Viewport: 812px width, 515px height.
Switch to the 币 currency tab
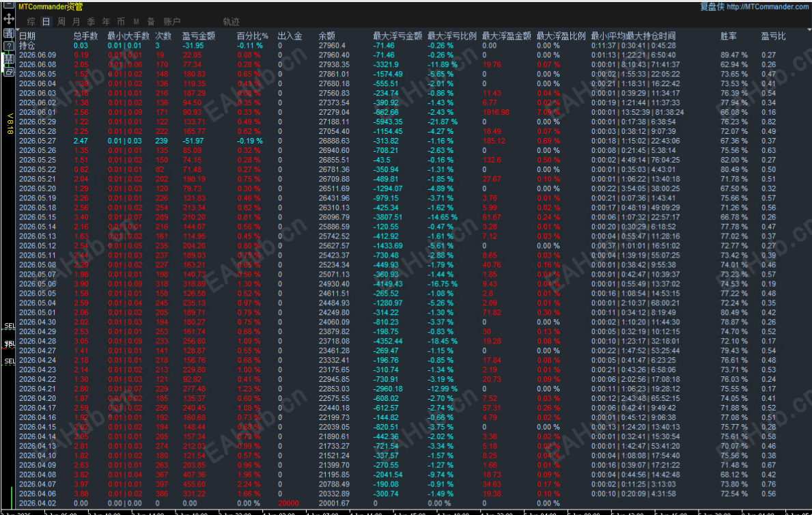point(121,21)
